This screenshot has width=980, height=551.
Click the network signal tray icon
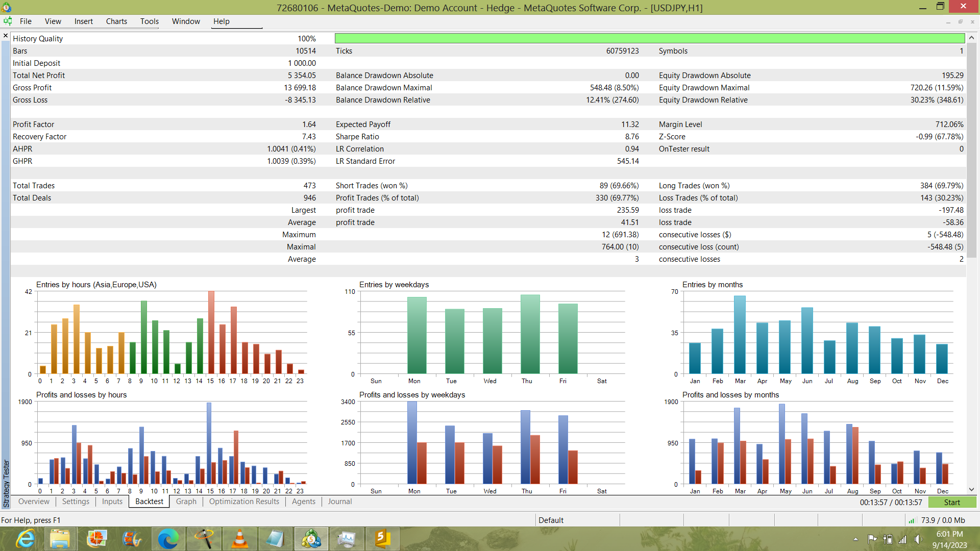pyautogui.click(x=903, y=539)
